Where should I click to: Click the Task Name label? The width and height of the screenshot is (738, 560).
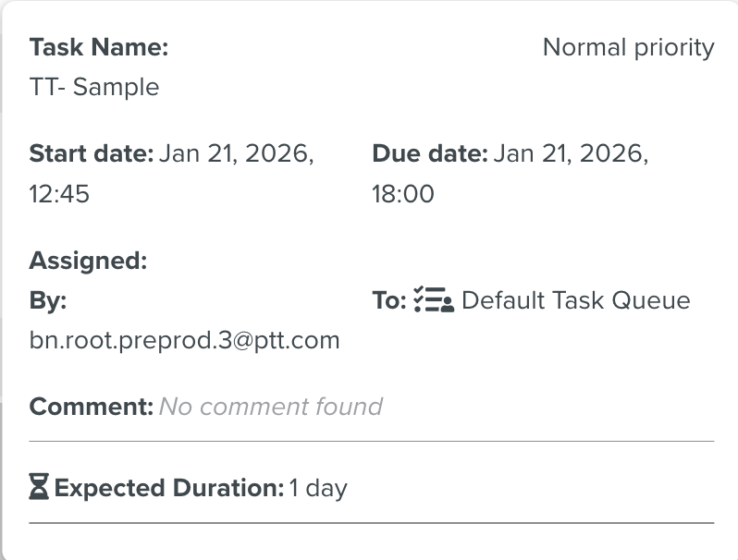tap(99, 47)
